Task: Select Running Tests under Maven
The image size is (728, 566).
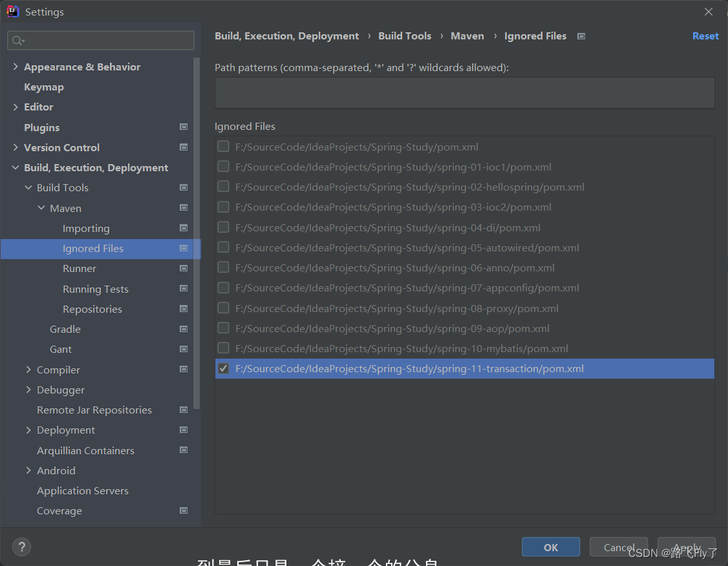Action: tap(96, 289)
